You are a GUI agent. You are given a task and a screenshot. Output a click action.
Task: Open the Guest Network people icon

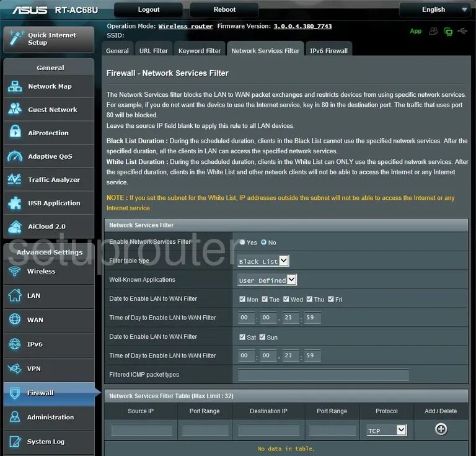coord(15,109)
